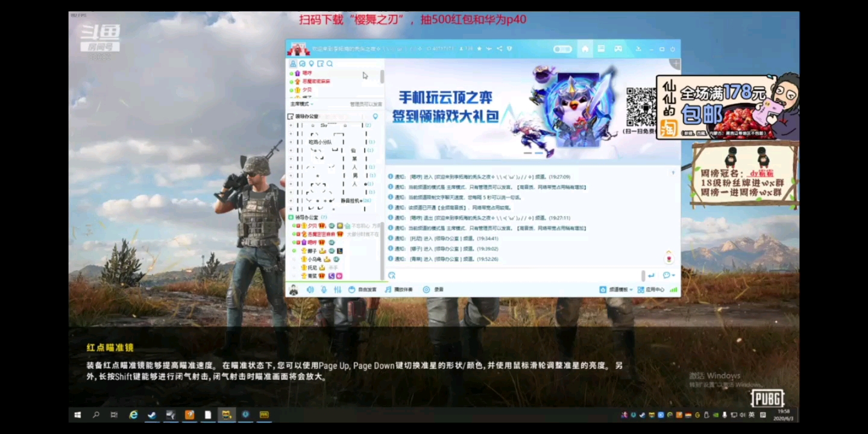Expand the 吃鸡小分队 channel row
Screen dimensions: 868x434
coord(291,142)
